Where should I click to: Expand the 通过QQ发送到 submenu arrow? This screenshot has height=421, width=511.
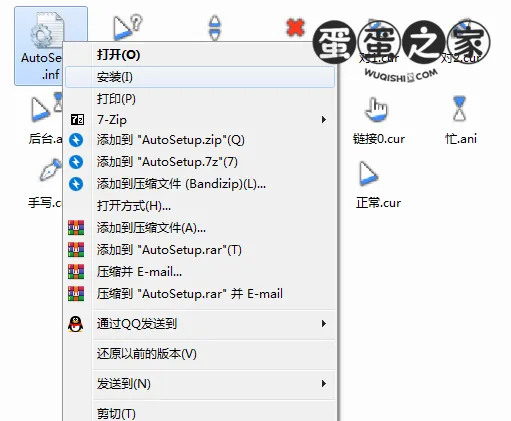click(324, 324)
